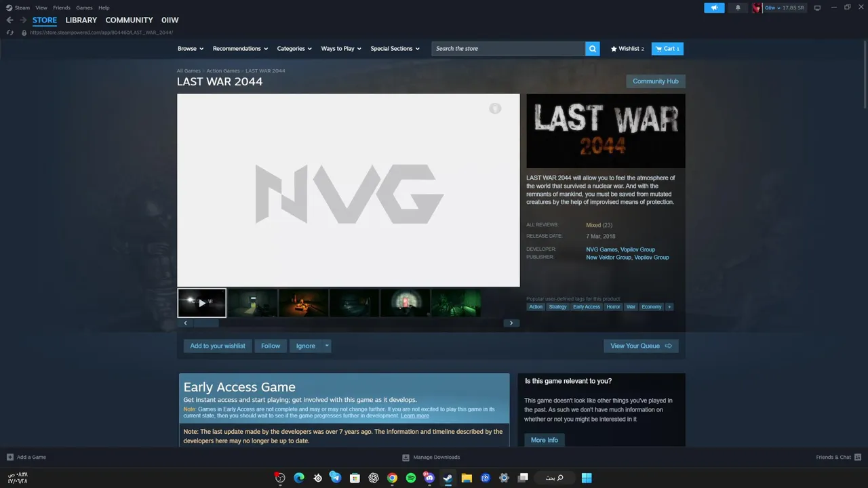
Task: Click the page reload icon beside the URL
Action: tap(9, 33)
